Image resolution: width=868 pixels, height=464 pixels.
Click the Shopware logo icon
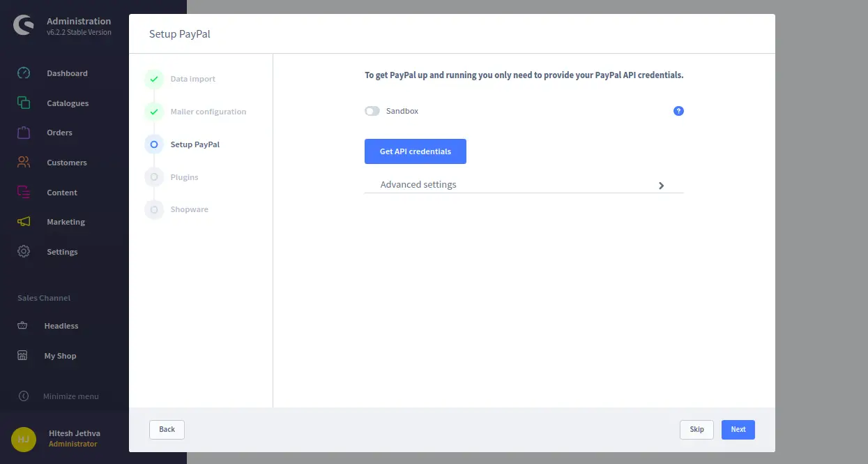pos(24,26)
